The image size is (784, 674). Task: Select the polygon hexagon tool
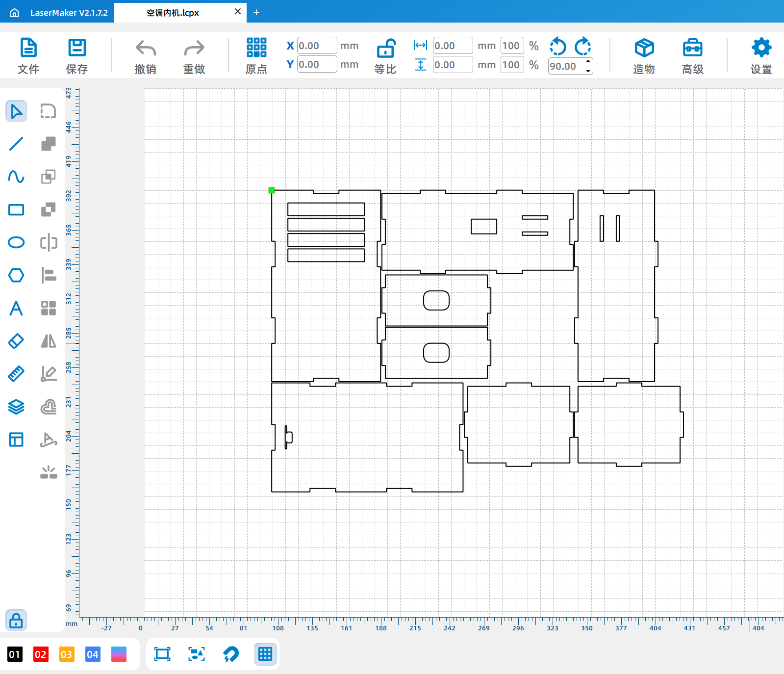pos(16,275)
